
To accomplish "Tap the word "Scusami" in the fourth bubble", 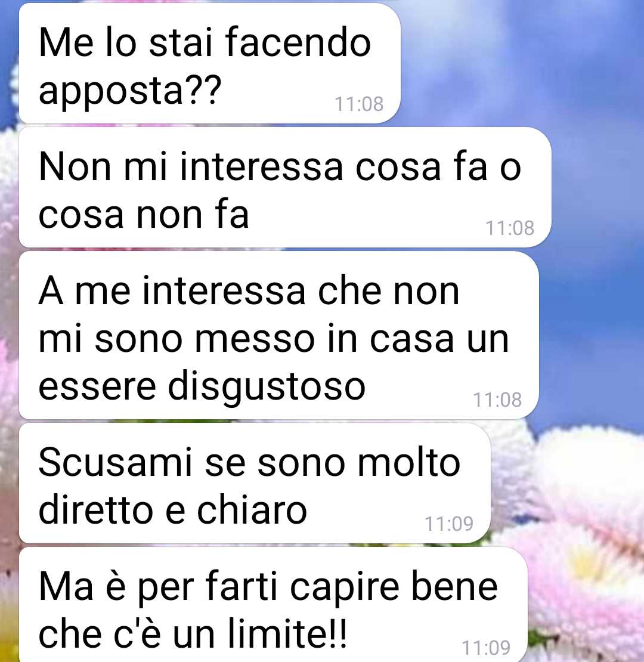I will click(x=115, y=462).
